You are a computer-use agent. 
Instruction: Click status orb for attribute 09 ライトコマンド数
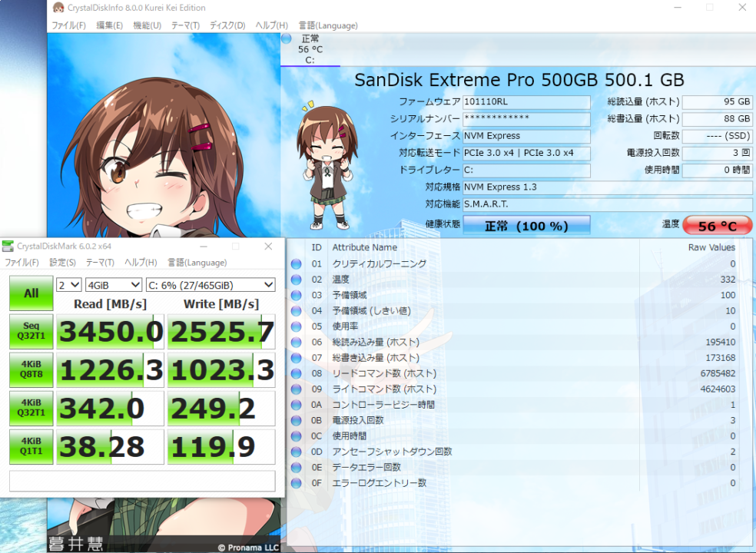pos(296,389)
